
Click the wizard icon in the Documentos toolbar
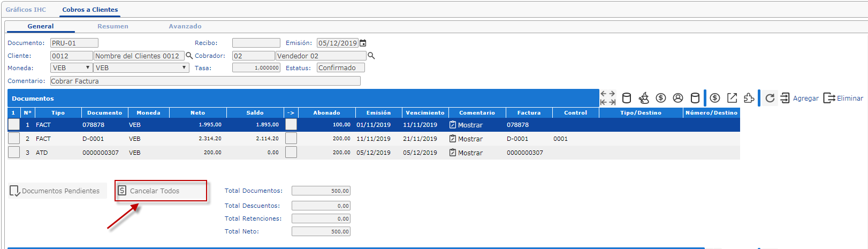click(644, 98)
